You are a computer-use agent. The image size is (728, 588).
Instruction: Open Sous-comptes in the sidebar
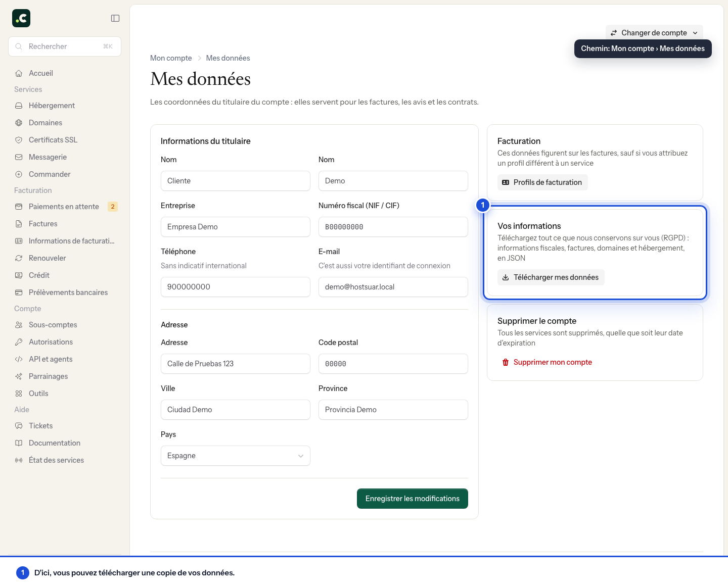pyautogui.click(x=65, y=325)
